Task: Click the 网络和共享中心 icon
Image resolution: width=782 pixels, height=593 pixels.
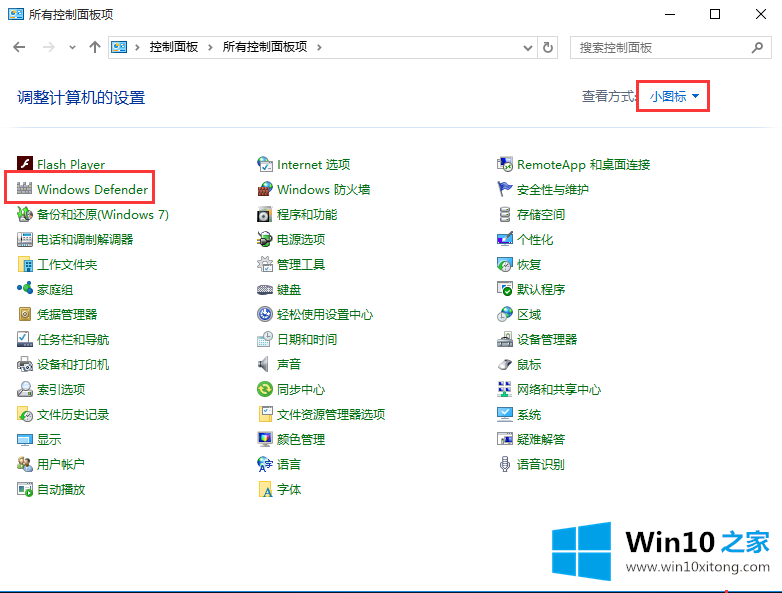Action: click(x=505, y=389)
